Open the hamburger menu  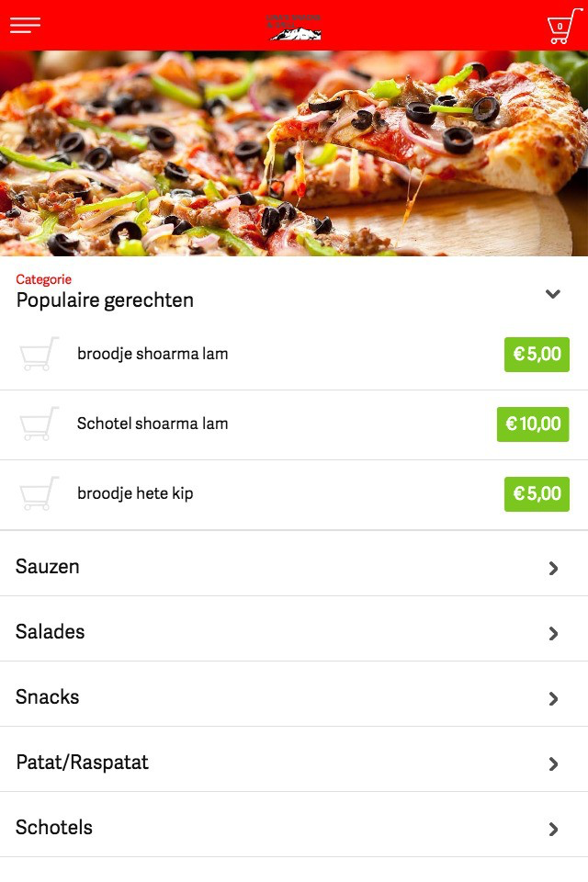tap(26, 26)
